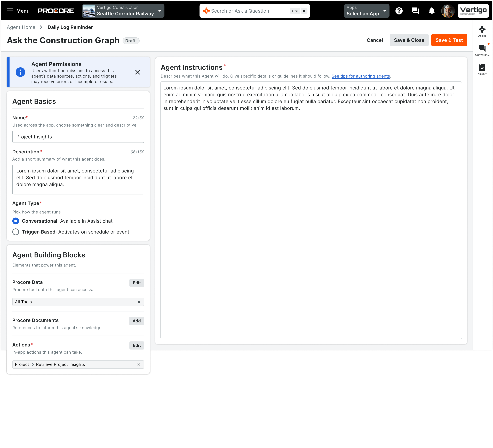Open the notifications bell
The image size is (493, 448).
(432, 11)
